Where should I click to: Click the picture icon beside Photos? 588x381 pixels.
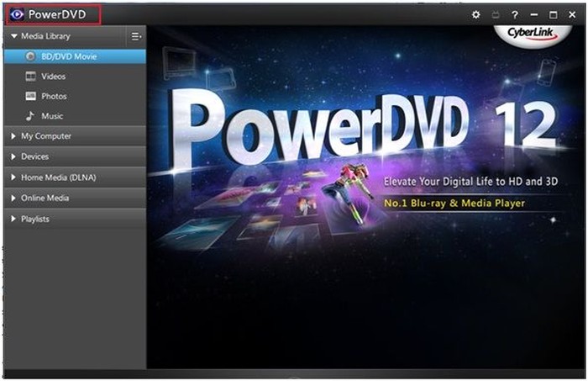click(x=30, y=97)
